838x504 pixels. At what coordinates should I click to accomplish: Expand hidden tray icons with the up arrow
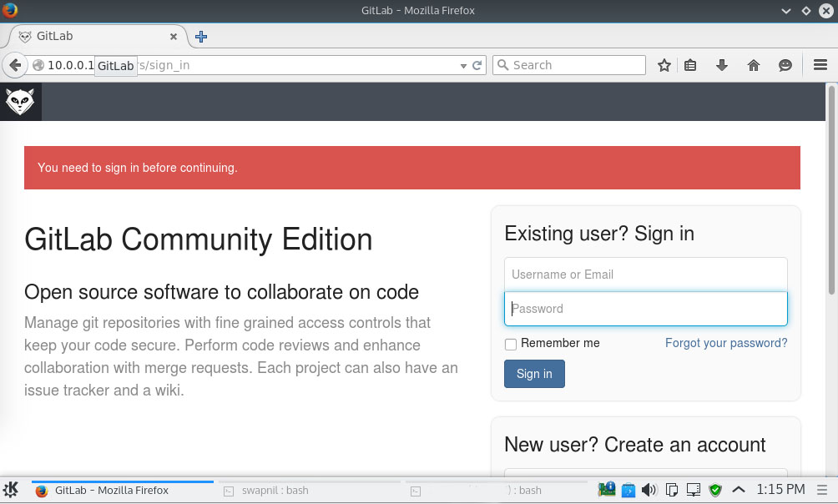(738, 490)
